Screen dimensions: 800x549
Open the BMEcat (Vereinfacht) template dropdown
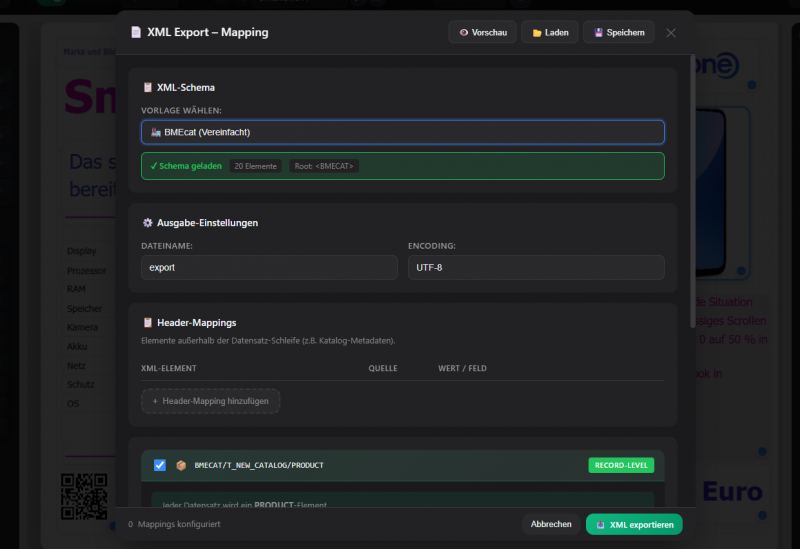(403, 132)
